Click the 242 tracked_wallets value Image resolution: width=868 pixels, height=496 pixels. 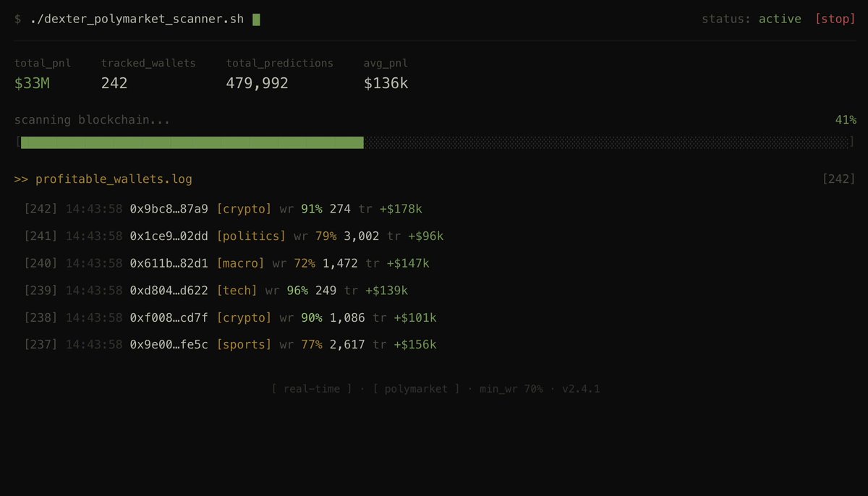[x=114, y=83]
